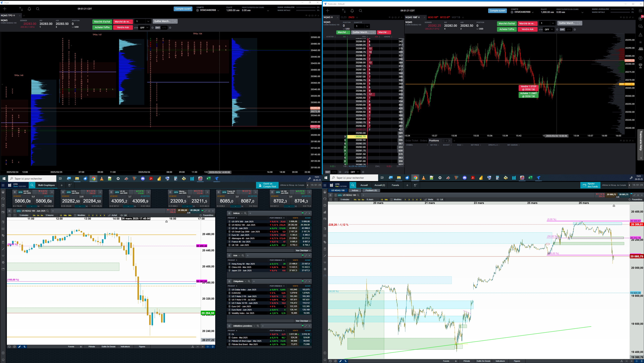Image resolution: width=644 pixels, height=363 pixels.
Task: Switch time-in-force to GTC in Chart window
Action: click(164, 28)
